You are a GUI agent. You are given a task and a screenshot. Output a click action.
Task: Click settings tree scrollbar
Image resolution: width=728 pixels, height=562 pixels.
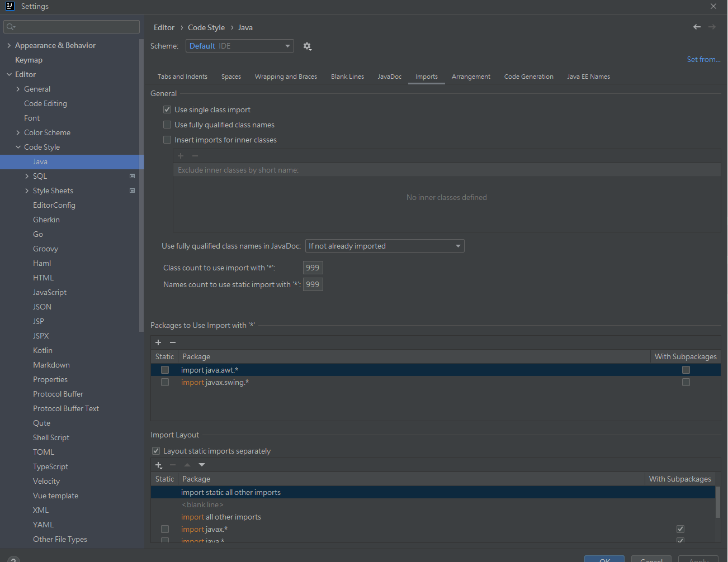point(141,184)
